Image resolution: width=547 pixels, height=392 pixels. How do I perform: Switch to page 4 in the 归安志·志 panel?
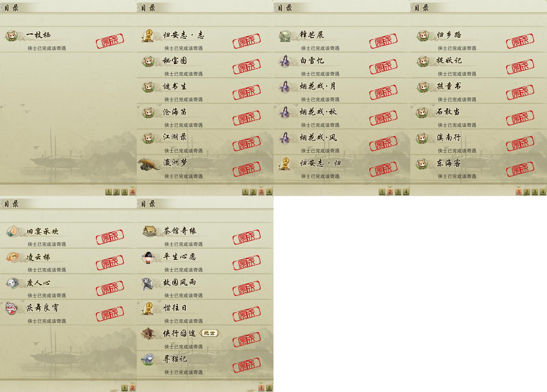tap(269, 192)
